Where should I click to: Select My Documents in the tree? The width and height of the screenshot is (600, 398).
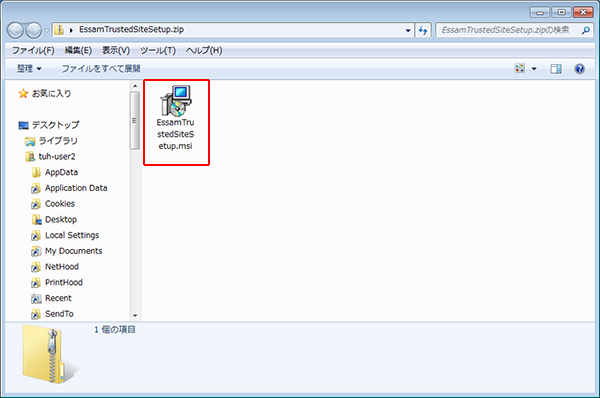pos(73,251)
